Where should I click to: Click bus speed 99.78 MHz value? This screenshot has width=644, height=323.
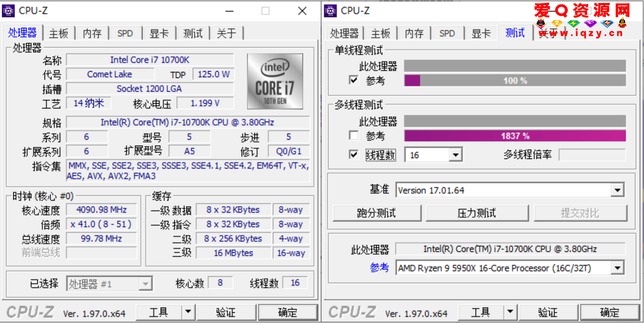coord(102,239)
